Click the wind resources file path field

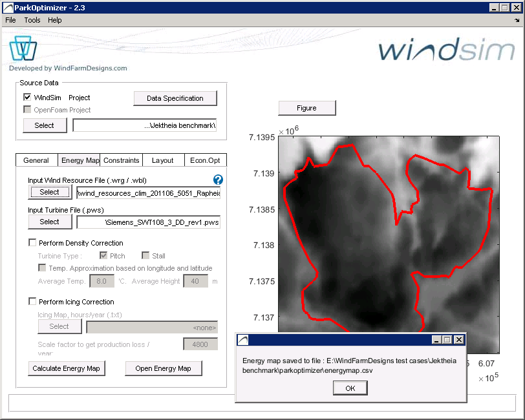[149, 193]
